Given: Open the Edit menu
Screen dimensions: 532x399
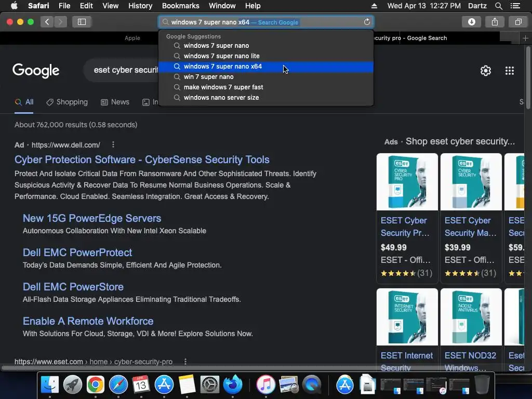Looking at the screenshot, I should pyautogui.click(x=86, y=6).
